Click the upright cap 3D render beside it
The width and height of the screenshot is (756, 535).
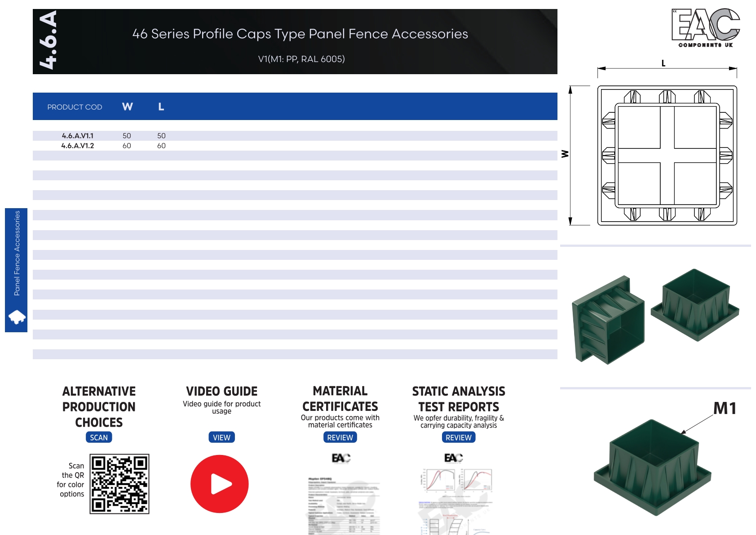[695, 305]
